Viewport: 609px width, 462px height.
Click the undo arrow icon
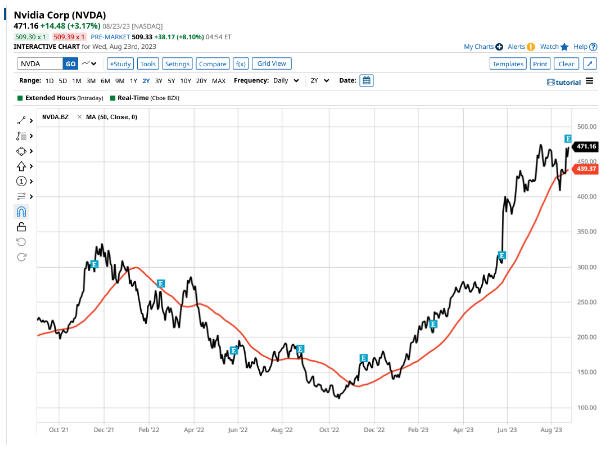[x=21, y=242]
